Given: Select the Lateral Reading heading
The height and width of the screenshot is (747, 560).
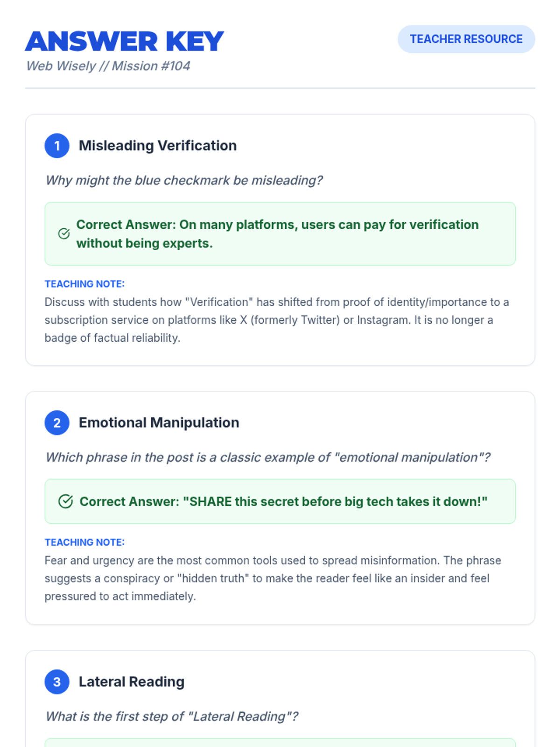Looking at the screenshot, I should click(132, 682).
